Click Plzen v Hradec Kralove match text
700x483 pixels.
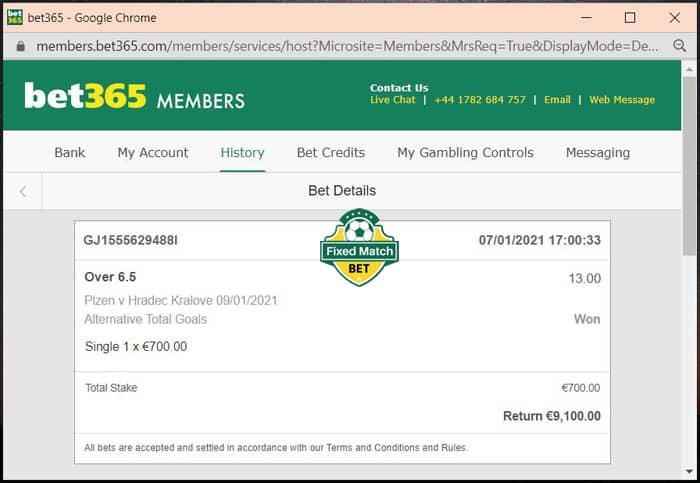tap(181, 300)
